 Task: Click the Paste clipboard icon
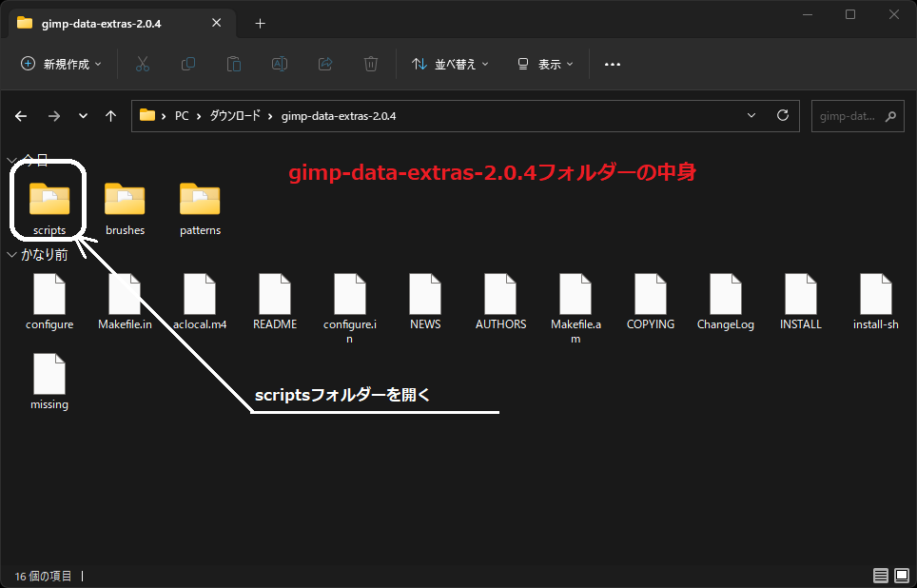click(233, 64)
